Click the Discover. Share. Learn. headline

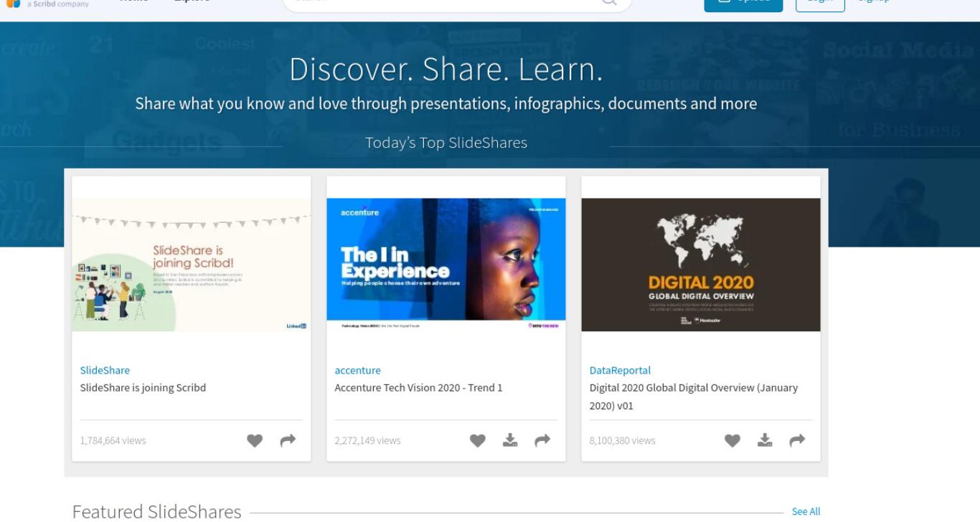coord(446,70)
